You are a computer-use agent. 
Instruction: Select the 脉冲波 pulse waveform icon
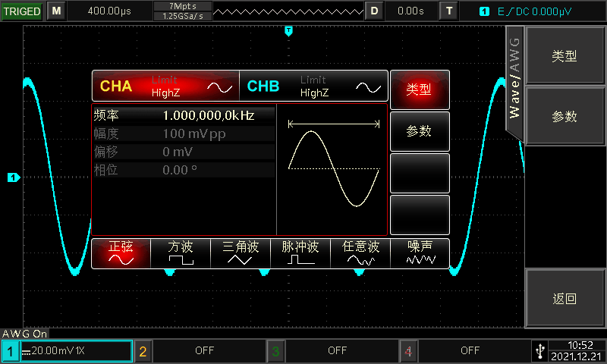(x=300, y=253)
